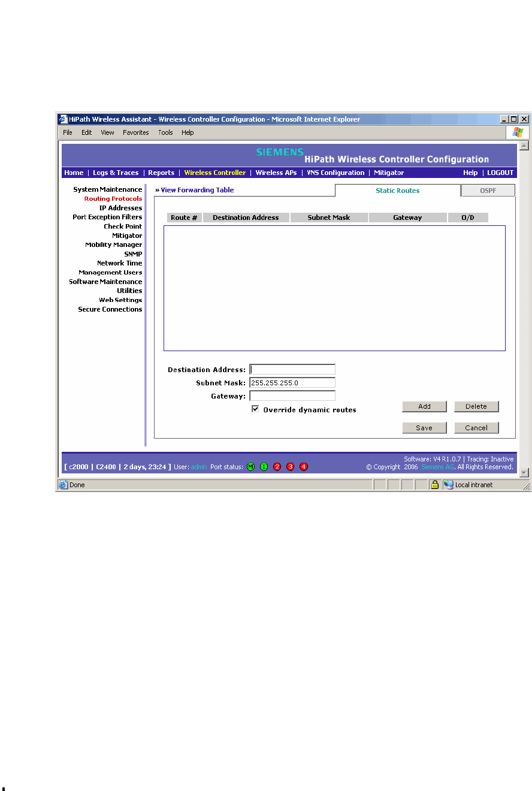532x791 pixels.
Task: Click the Route # column header
Action: tap(185, 218)
